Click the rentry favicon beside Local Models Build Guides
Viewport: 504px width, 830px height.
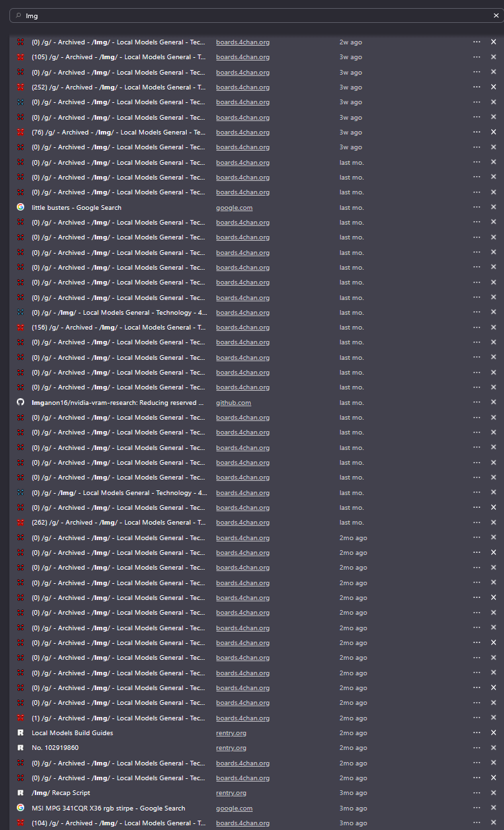pyautogui.click(x=20, y=732)
